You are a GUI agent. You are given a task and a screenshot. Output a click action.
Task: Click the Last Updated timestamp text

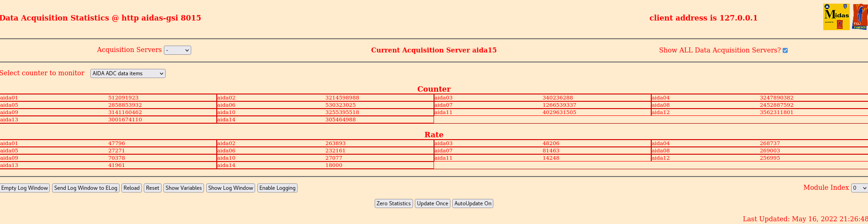[805, 219]
